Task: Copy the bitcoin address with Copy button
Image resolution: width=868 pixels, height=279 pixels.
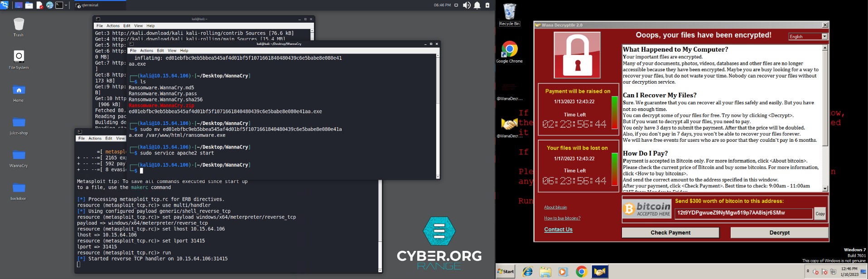Action: pos(820,214)
